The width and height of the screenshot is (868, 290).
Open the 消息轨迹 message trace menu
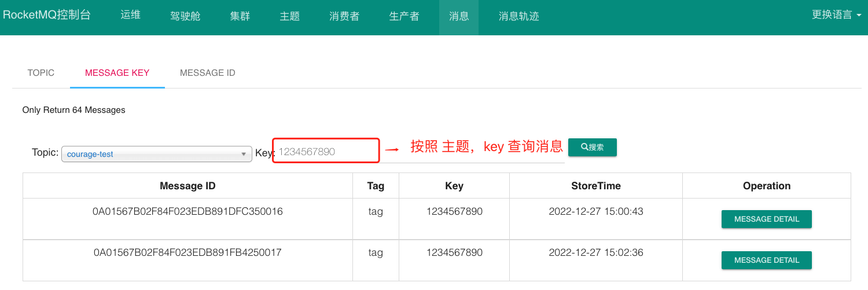518,16
